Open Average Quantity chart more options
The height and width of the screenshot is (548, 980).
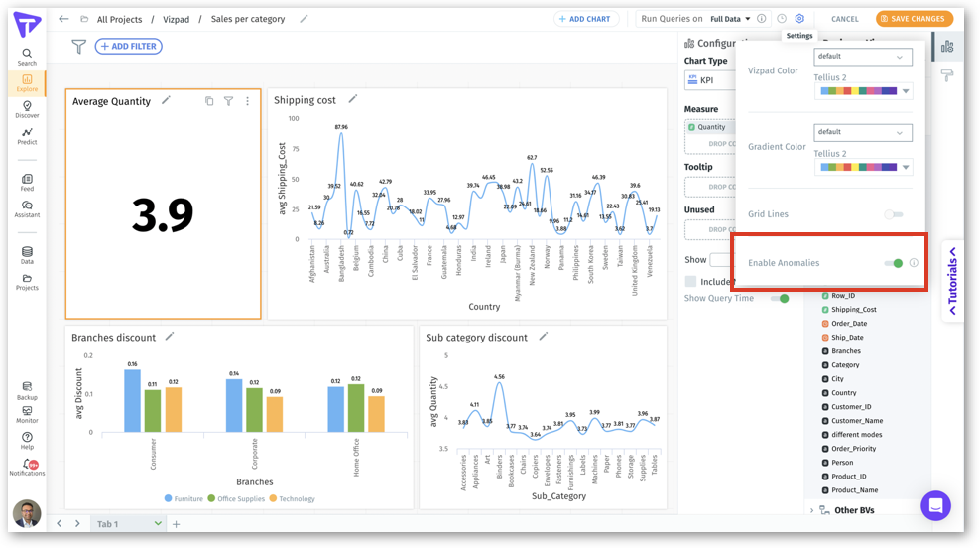(247, 101)
